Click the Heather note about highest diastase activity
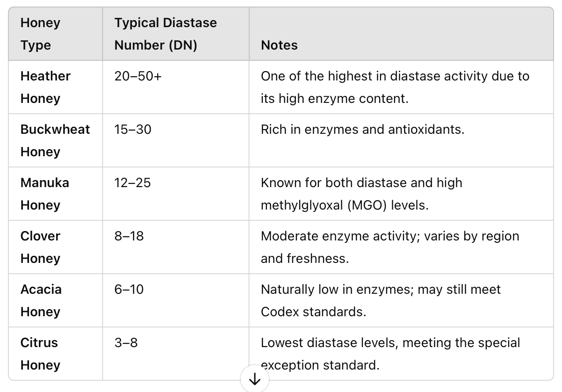The height and width of the screenshot is (392, 562). (x=395, y=87)
